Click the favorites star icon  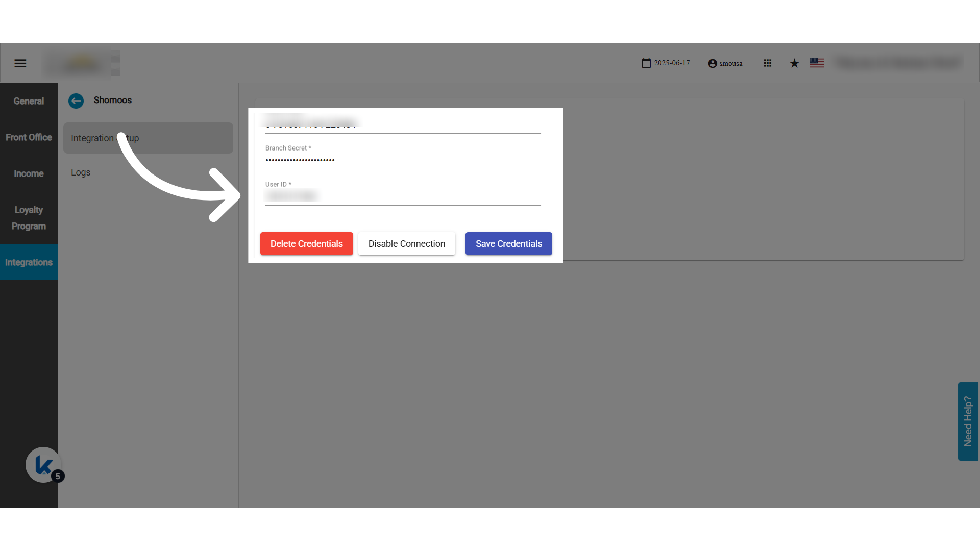(794, 63)
